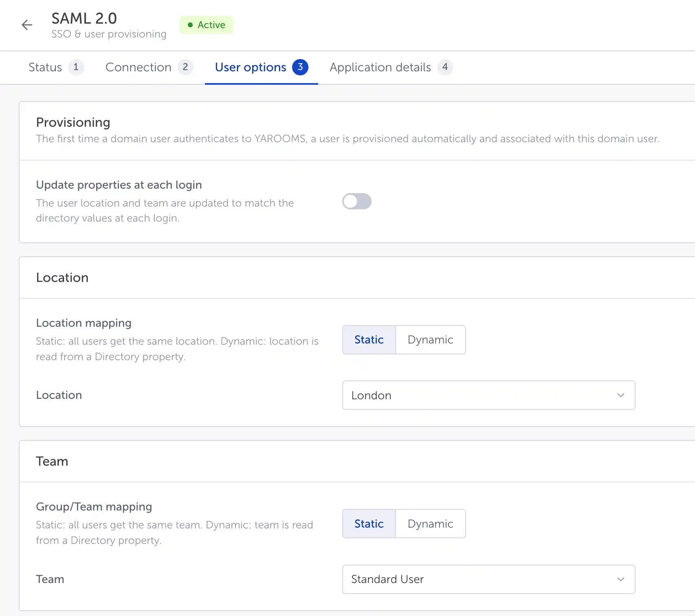Screen dimensions: 695x616
Task: Click the 'Location mapping' label
Action: click(x=84, y=323)
